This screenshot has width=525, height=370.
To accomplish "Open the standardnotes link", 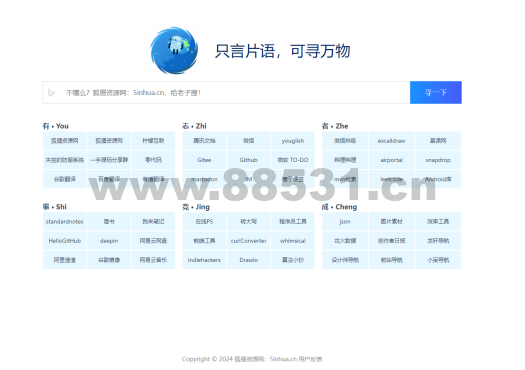I will (65, 221).
